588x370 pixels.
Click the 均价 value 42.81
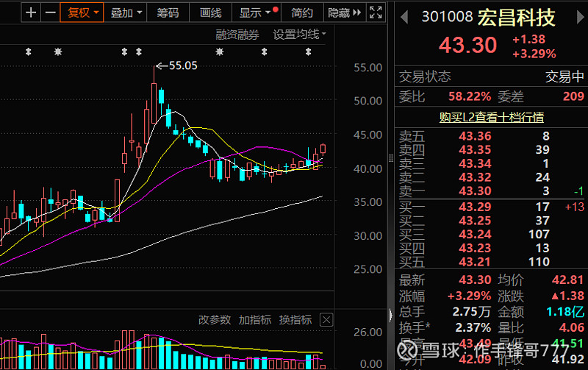(x=567, y=280)
